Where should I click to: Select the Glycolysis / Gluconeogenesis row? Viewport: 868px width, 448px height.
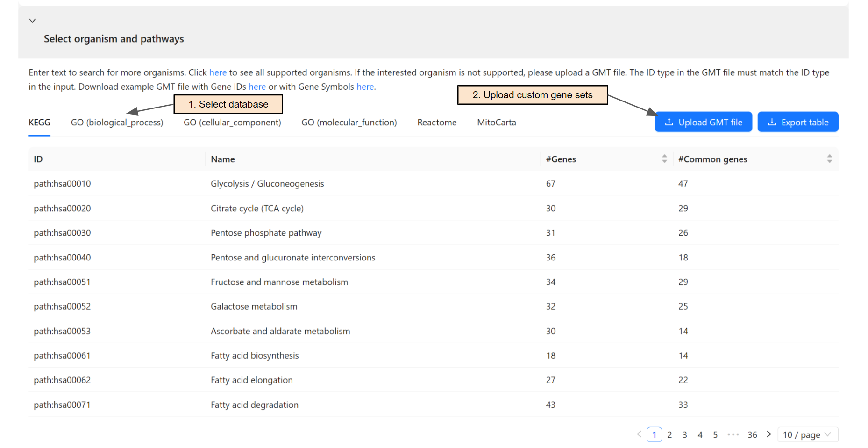267,184
